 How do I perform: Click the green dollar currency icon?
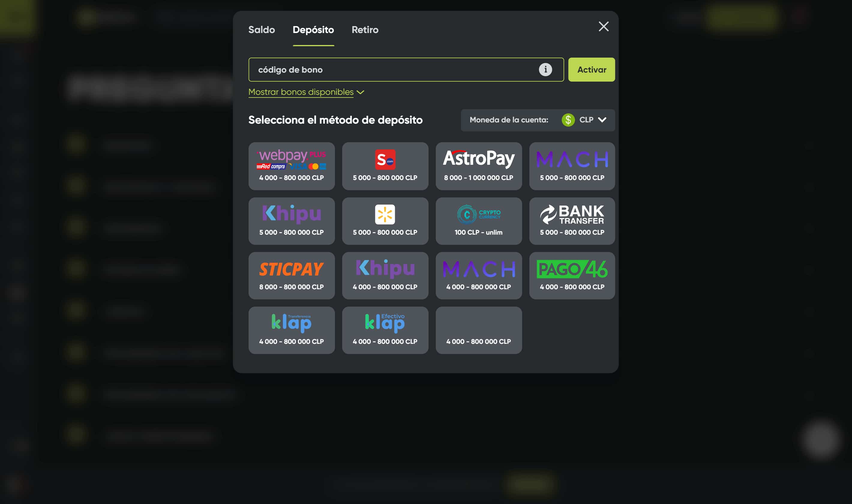click(568, 120)
